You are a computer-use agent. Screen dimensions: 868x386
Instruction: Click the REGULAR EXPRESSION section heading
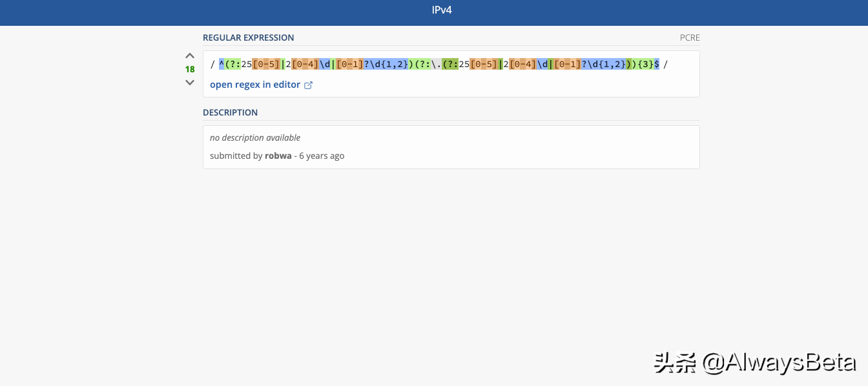[249, 37]
